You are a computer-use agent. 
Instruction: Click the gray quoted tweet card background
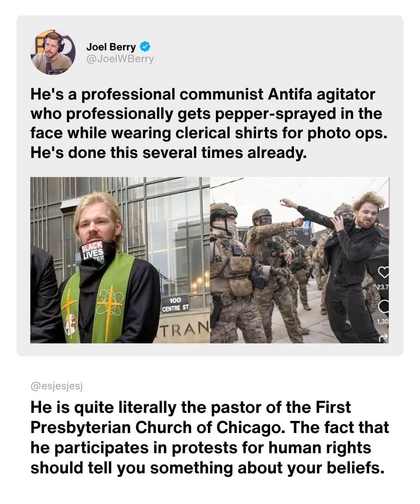(210, 186)
